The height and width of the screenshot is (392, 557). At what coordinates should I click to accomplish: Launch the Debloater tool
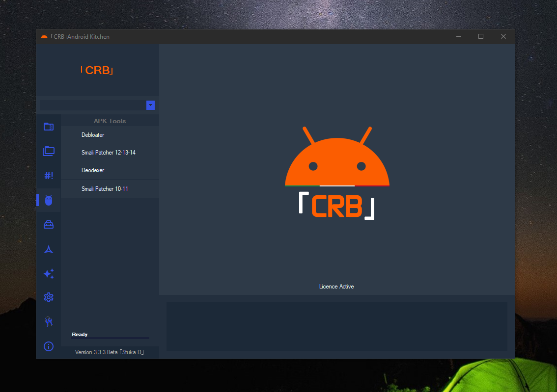[x=110, y=135]
